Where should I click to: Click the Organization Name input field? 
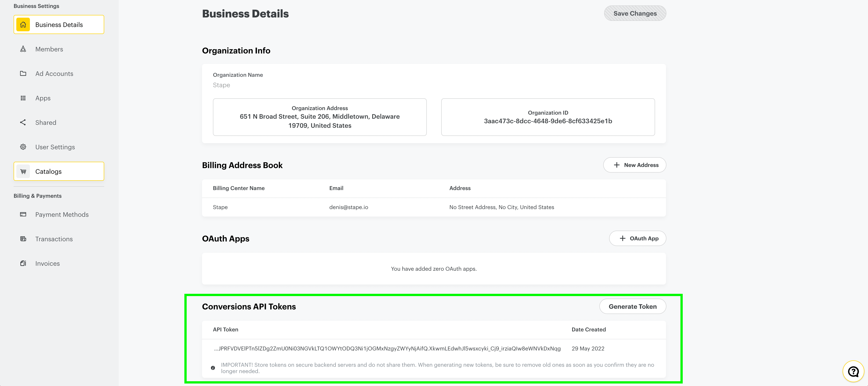point(434,85)
